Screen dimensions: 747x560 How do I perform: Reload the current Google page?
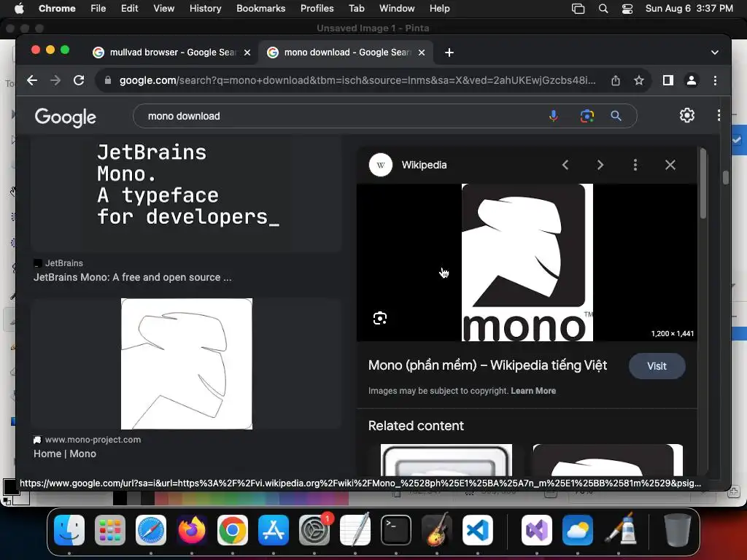[79, 80]
